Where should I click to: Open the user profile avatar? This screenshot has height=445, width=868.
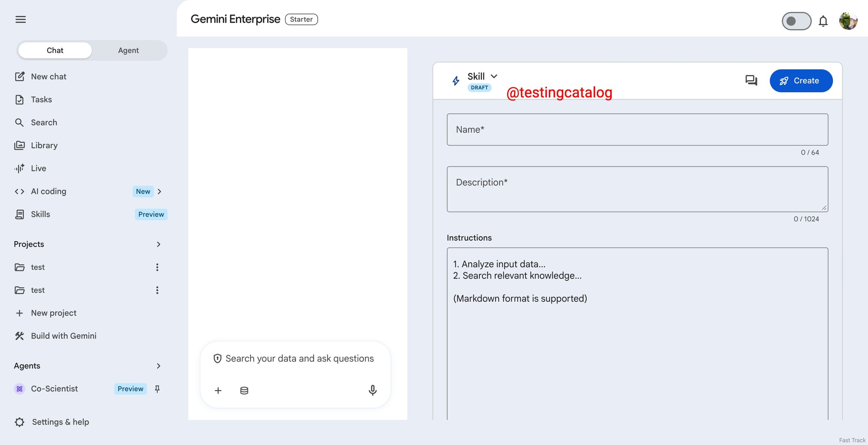[x=848, y=21]
